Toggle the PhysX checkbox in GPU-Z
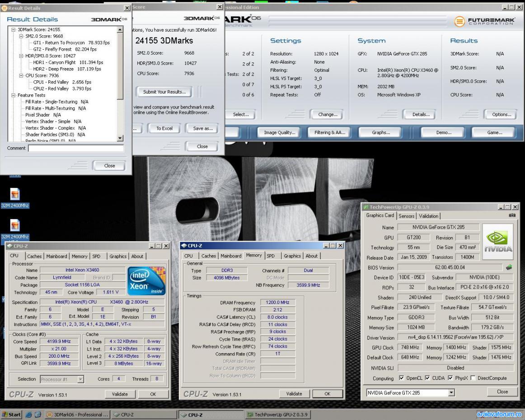The height and width of the screenshot is (420, 525). [450, 378]
